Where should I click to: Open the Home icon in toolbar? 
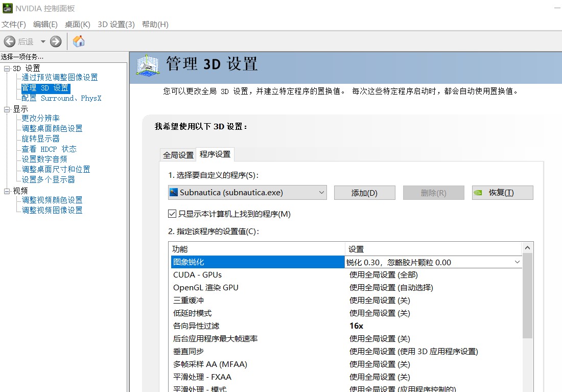pyautogui.click(x=79, y=41)
